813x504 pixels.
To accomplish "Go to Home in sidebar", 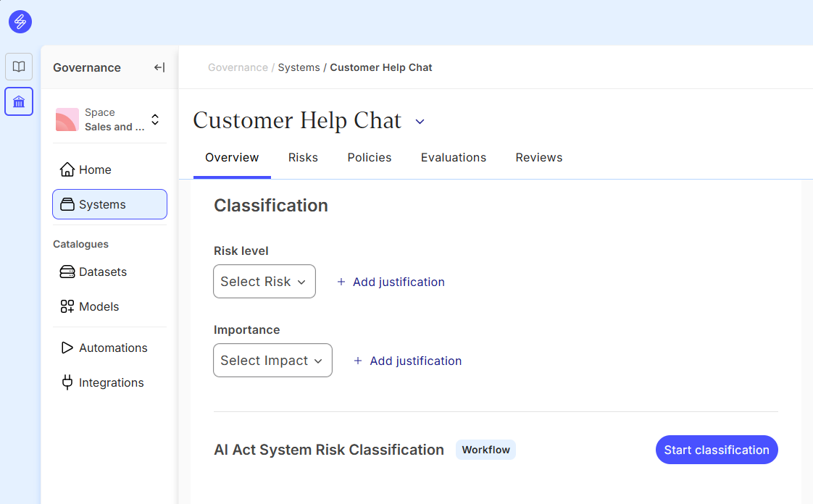I will (95, 169).
